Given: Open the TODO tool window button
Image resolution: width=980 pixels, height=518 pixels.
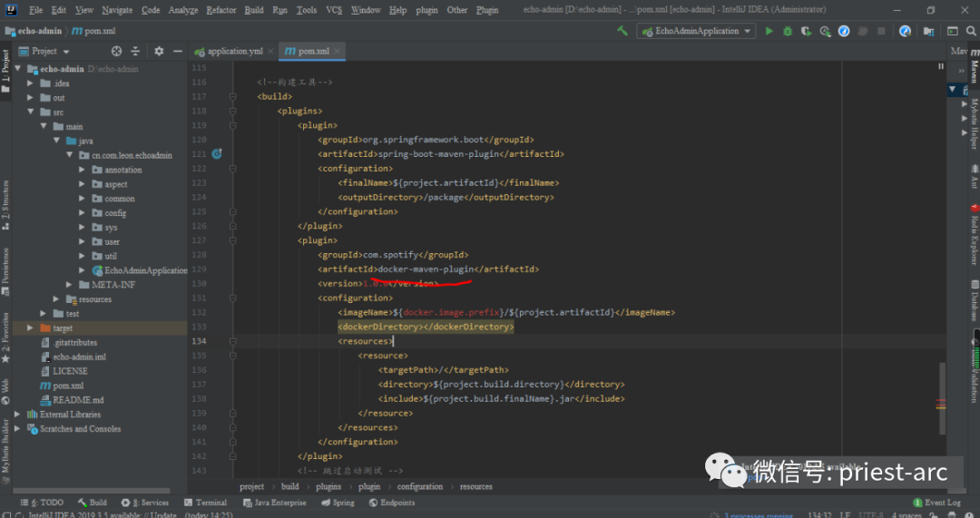Looking at the screenshot, I should pyautogui.click(x=42, y=503).
